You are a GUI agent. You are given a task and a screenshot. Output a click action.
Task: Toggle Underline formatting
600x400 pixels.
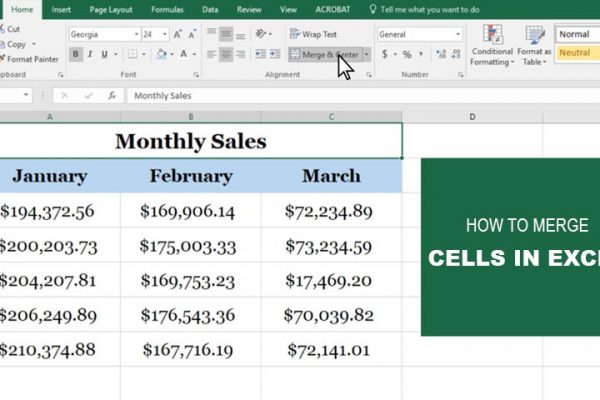[104, 54]
